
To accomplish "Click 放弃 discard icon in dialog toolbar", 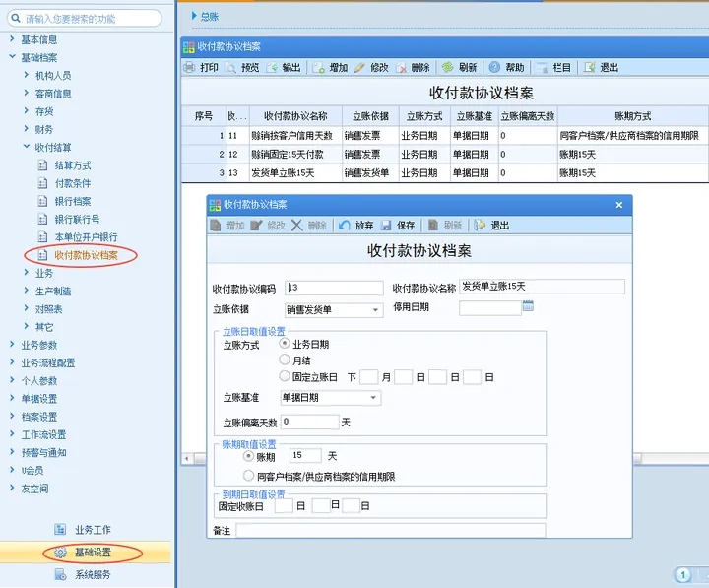I will click(x=345, y=226).
